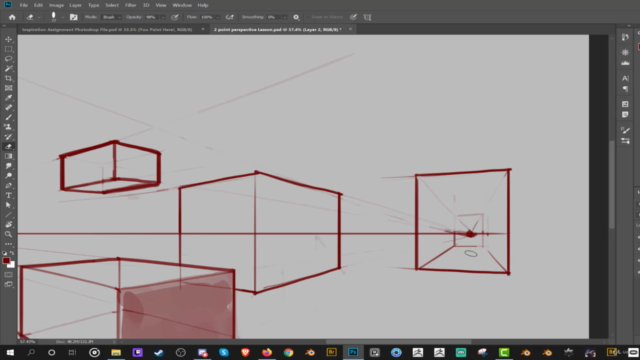Open the Image menu
The height and width of the screenshot is (360, 640).
tap(56, 5)
